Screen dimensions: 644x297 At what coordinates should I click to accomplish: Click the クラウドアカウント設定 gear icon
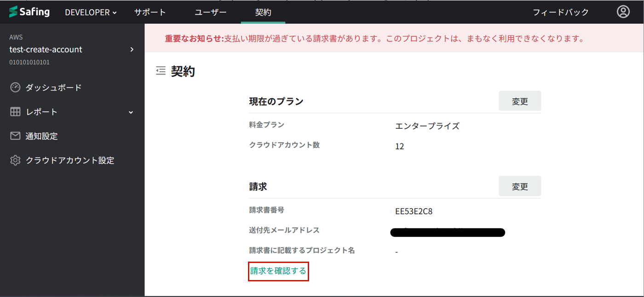[15, 160]
